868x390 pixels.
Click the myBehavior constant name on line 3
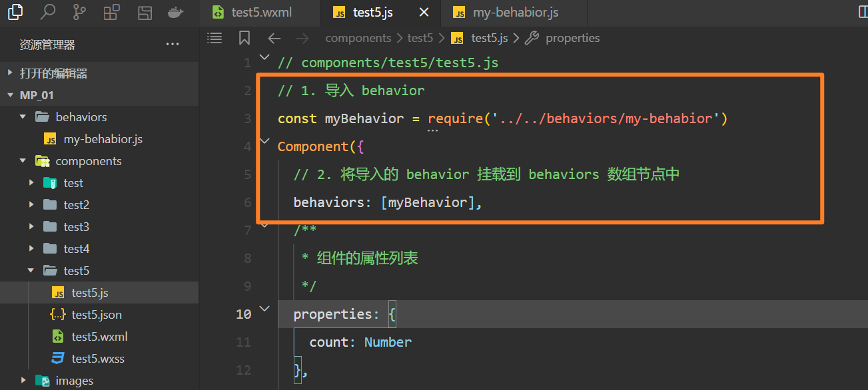364,118
